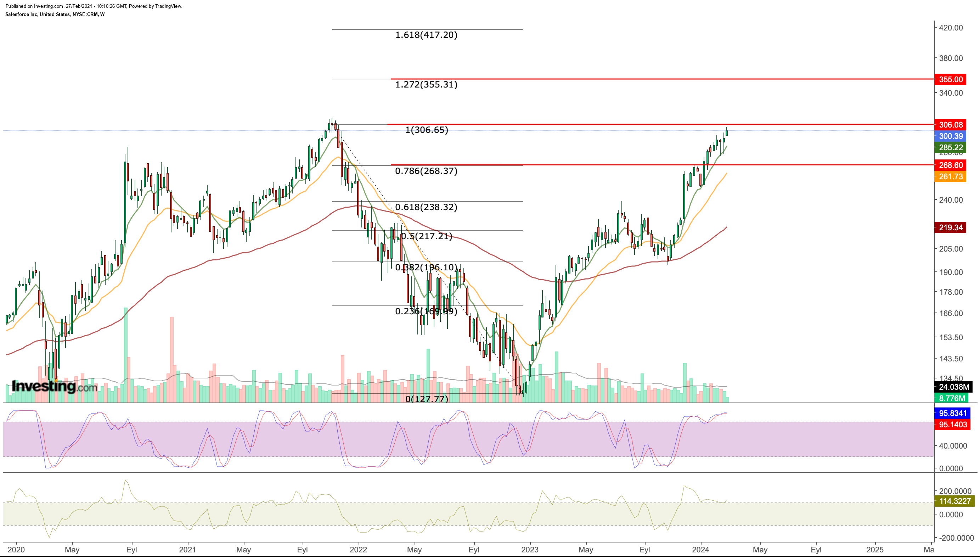Click the 2022 time axis label
The height and width of the screenshot is (557, 980).
click(359, 550)
